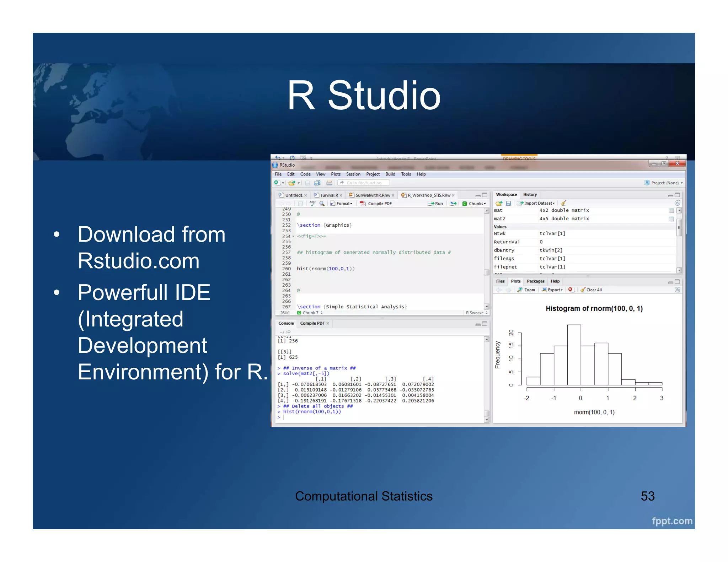Image resolution: width=728 pixels, height=562 pixels.
Task: Click the Workspace scrollbar thumb
Action: 679,227
